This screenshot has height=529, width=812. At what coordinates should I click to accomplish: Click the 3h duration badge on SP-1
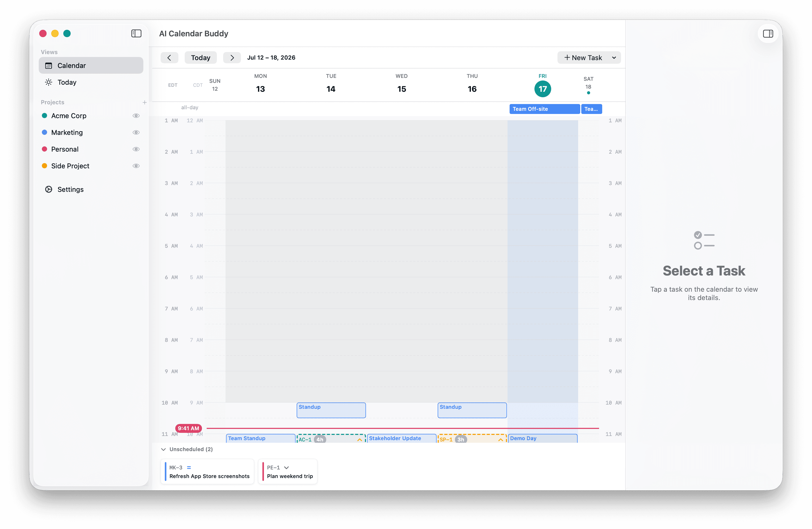461,439
